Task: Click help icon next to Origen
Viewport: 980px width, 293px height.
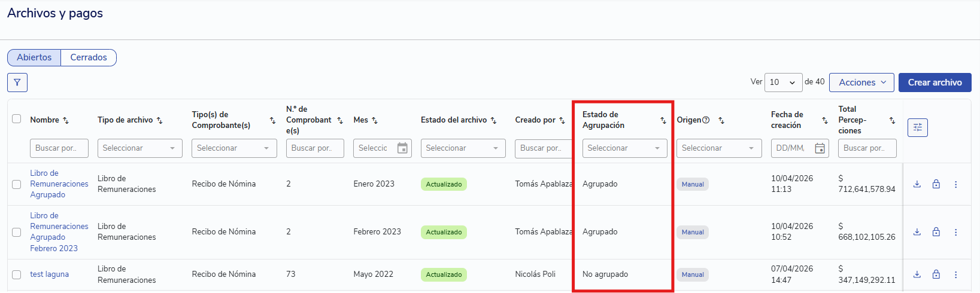Action: [x=706, y=120]
